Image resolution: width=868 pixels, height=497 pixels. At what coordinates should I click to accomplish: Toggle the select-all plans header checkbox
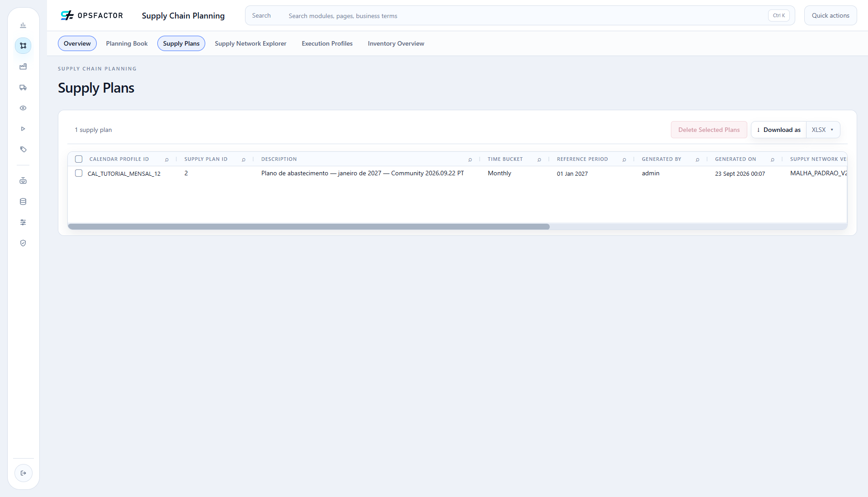(79, 159)
